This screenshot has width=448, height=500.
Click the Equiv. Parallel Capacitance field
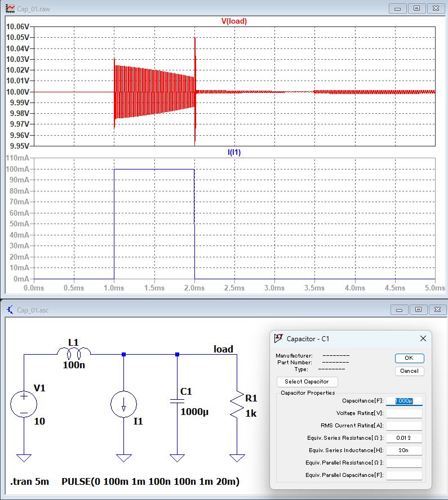[403, 475]
